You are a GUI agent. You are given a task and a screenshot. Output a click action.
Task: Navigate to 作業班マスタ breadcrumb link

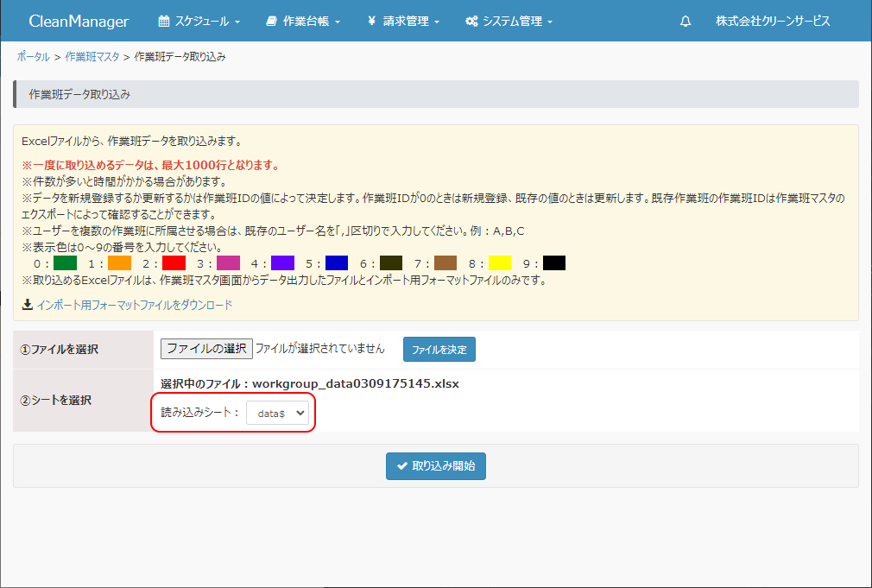click(92, 56)
